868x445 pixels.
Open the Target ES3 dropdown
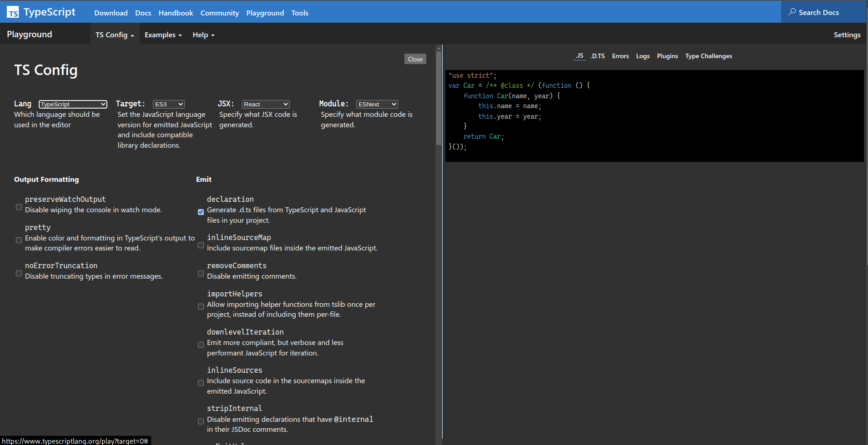coord(169,104)
